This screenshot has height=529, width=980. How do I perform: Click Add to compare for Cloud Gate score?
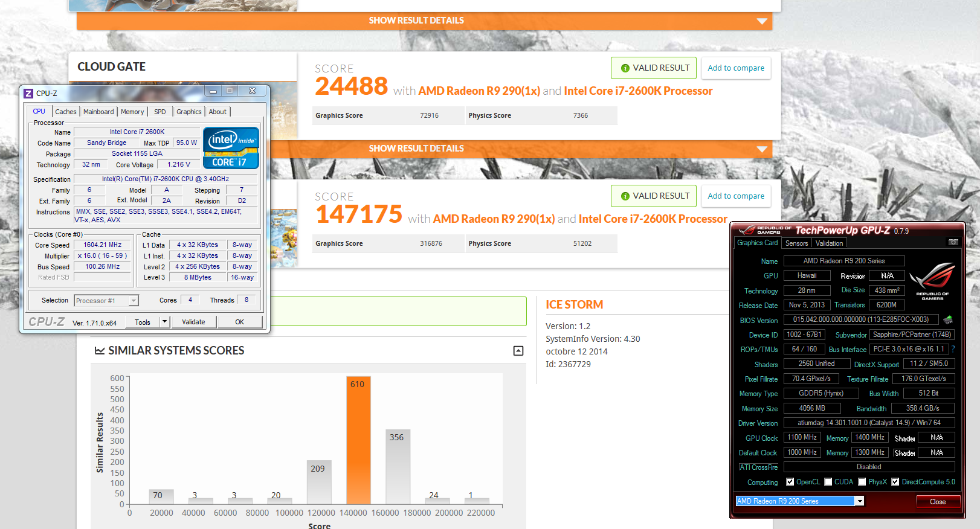736,68
